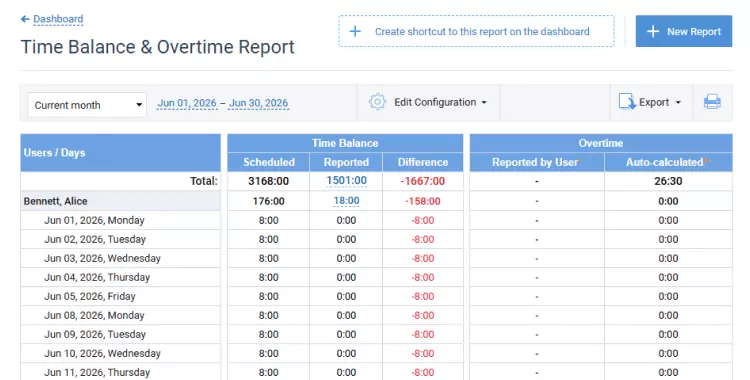Open the Export dropdown arrow

coord(678,102)
